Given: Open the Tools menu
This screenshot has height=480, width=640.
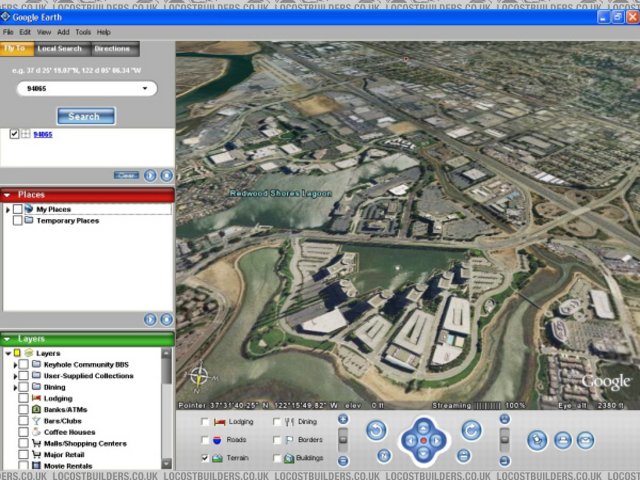Looking at the screenshot, I should pyautogui.click(x=83, y=32).
